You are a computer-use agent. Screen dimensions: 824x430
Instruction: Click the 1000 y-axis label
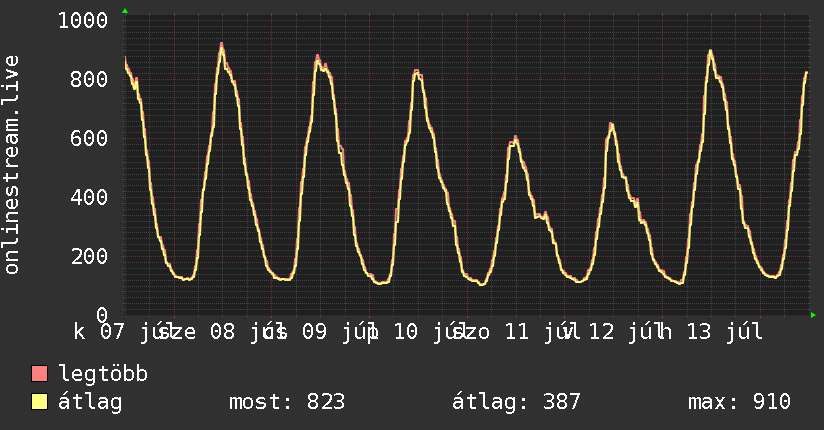[x=83, y=21]
